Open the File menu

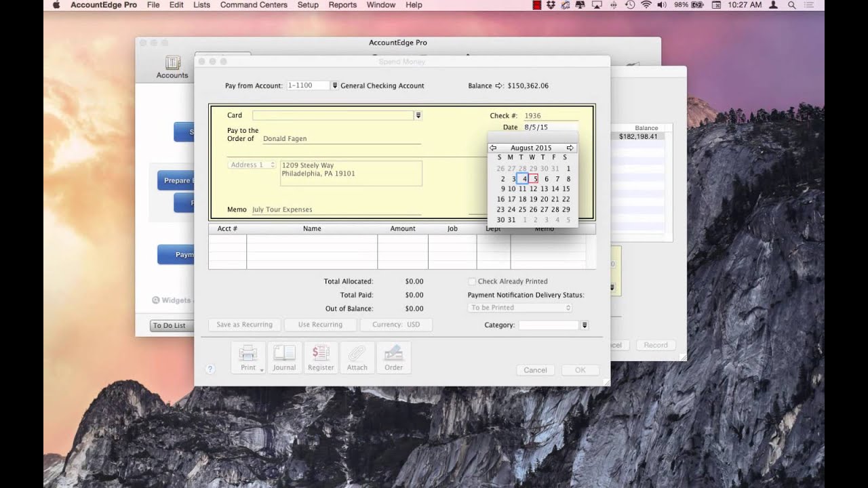click(153, 5)
